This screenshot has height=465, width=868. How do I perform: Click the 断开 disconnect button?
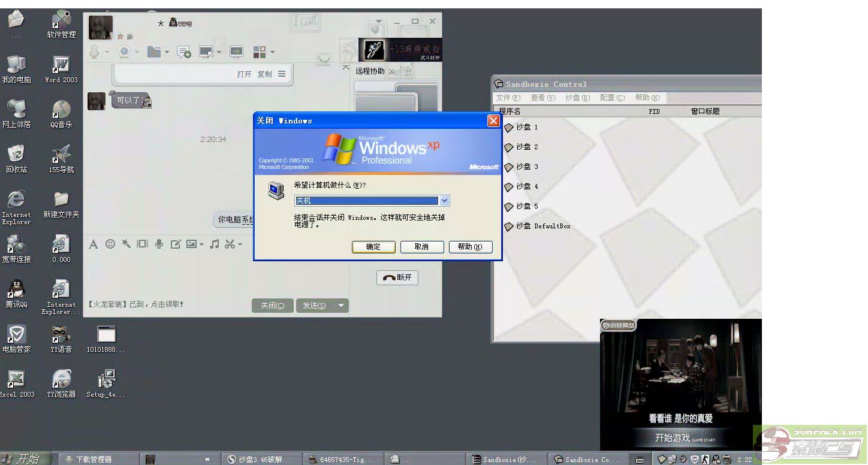397,277
